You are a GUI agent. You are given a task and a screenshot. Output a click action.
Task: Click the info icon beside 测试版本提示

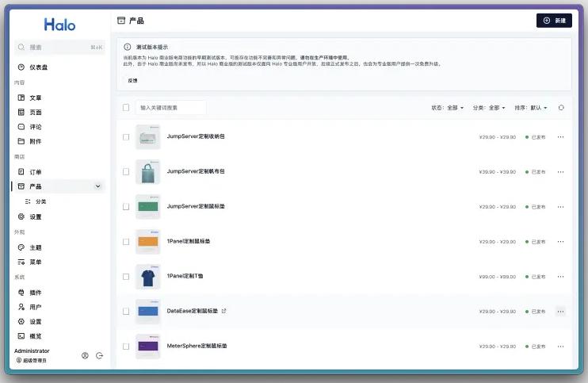coord(128,47)
